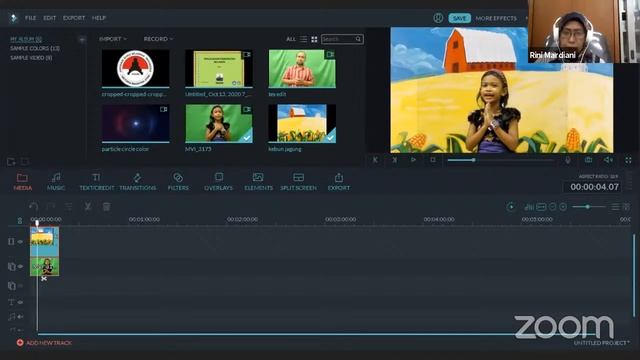The width and height of the screenshot is (640, 360).
Task: Change the aspect ratio setting
Action: pyautogui.click(x=598, y=176)
